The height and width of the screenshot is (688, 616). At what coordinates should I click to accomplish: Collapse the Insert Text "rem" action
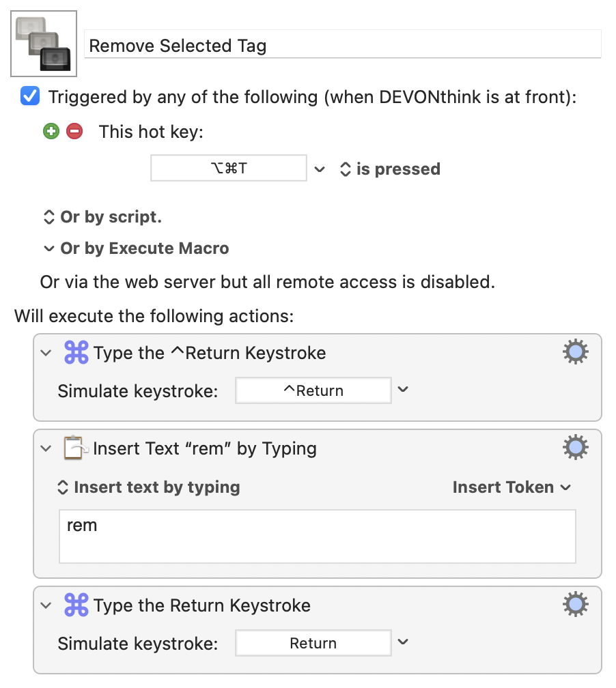pos(46,448)
